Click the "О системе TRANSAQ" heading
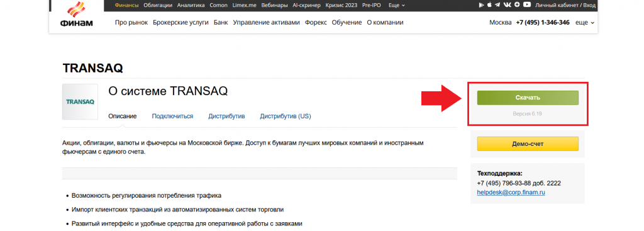 [168, 91]
